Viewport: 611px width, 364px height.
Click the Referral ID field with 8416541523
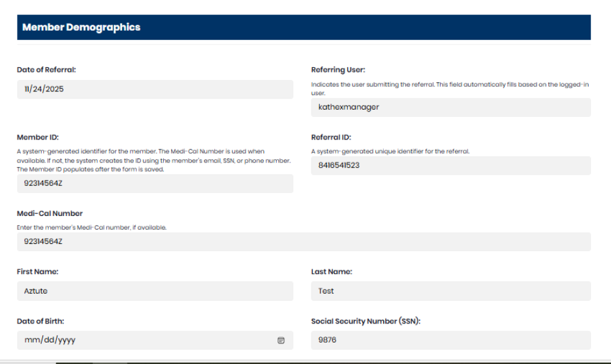pyautogui.click(x=450, y=166)
